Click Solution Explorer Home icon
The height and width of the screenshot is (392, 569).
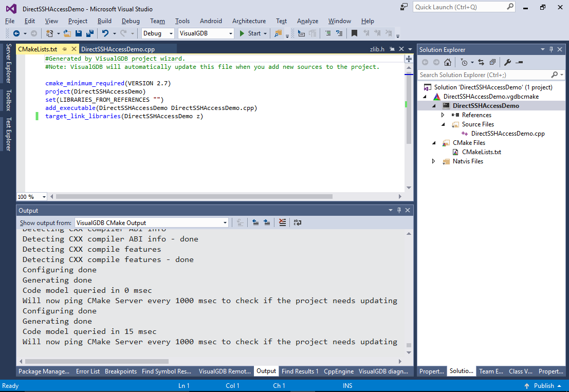tap(448, 62)
